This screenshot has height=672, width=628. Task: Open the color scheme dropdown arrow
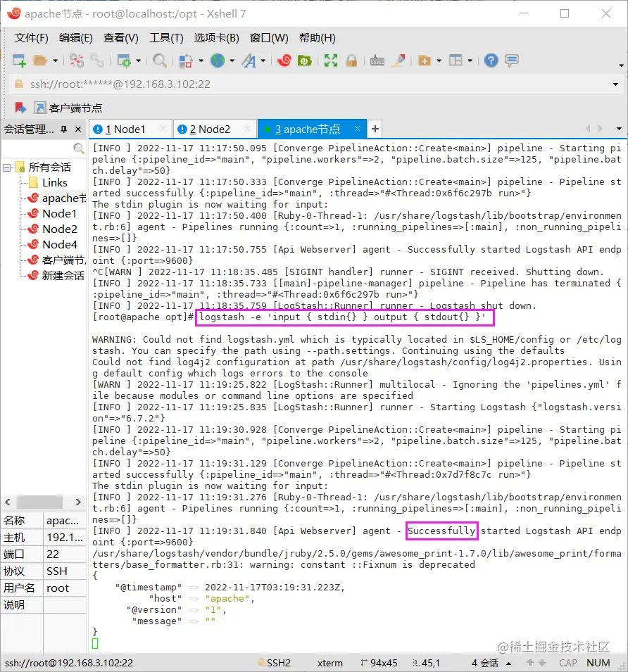pos(201,61)
